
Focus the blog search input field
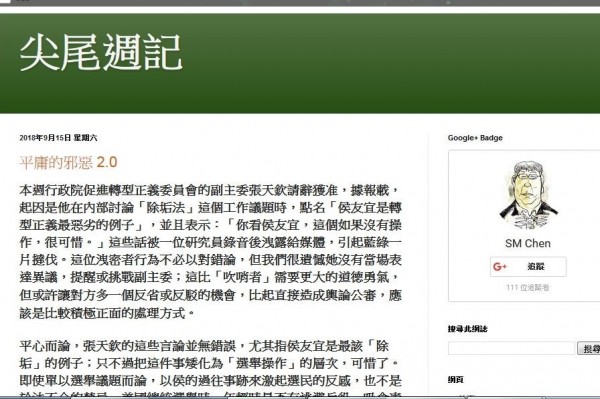511,348
